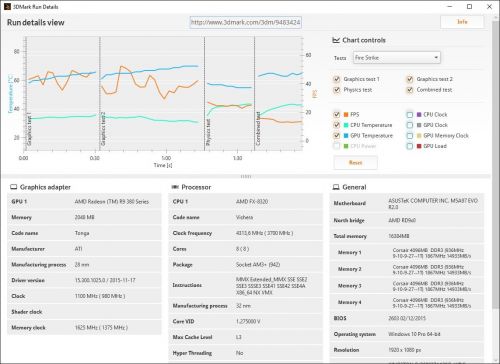
Task: Click the Graphics test 2 chart marker
Action: point(103,129)
